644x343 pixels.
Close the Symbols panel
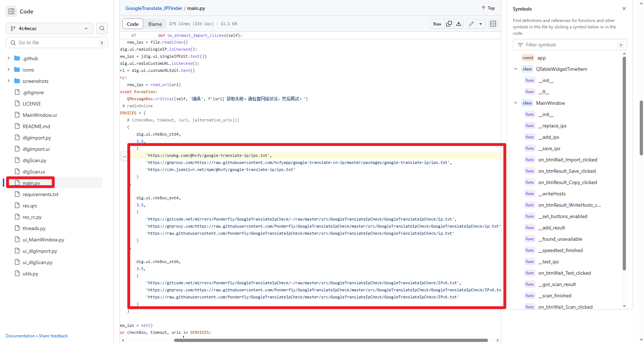click(624, 8)
